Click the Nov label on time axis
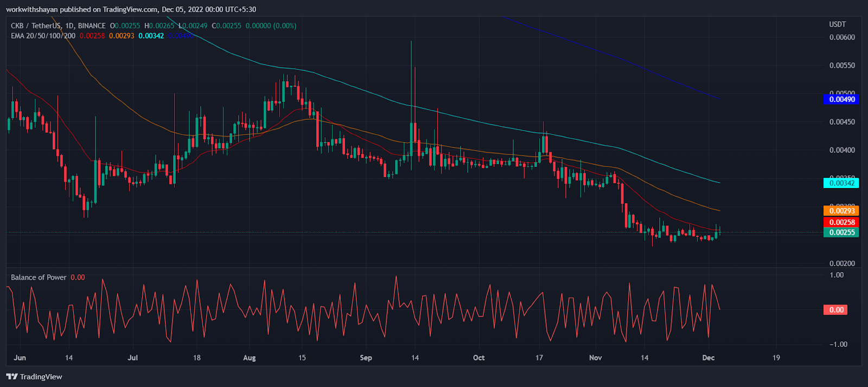Viewport: 868px width, 387px height. pyautogui.click(x=596, y=358)
